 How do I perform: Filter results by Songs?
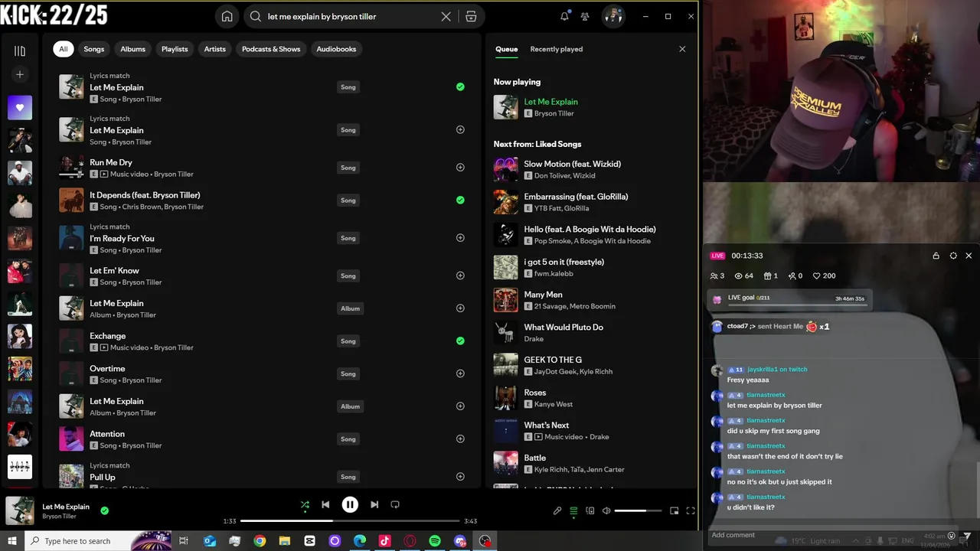pyautogui.click(x=93, y=49)
